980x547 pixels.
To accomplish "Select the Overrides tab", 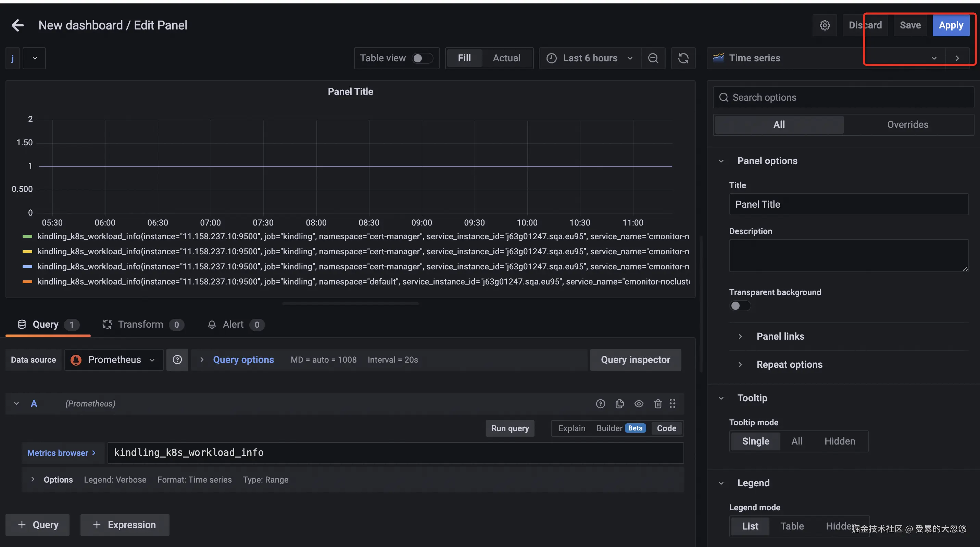I will click(907, 124).
